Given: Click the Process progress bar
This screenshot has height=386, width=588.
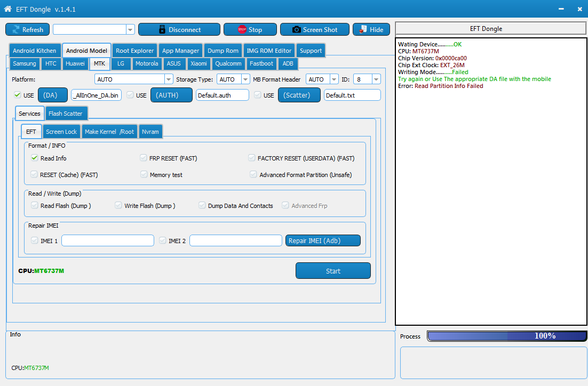Looking at the screenshot, I should point(507,336).
